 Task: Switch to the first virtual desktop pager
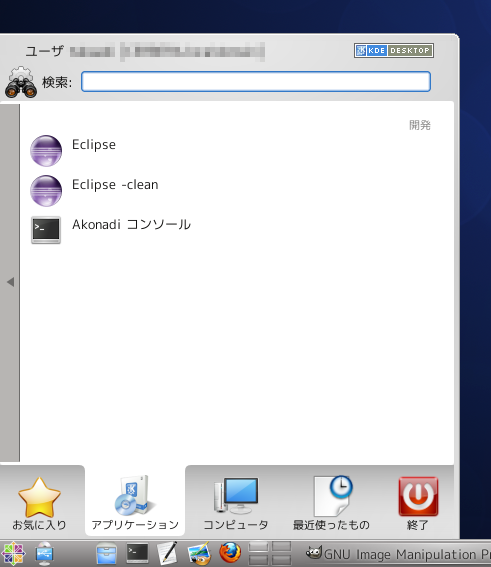[259, 546]
